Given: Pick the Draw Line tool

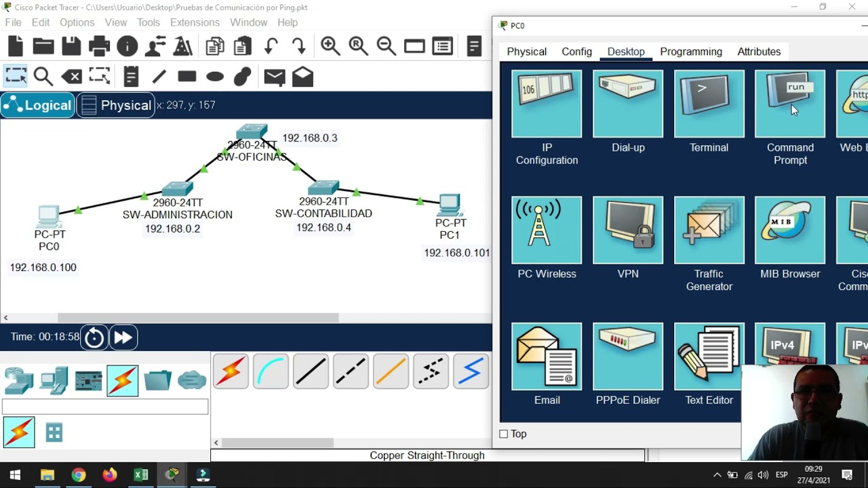Looking at the screenshot, I should [159, 77].
